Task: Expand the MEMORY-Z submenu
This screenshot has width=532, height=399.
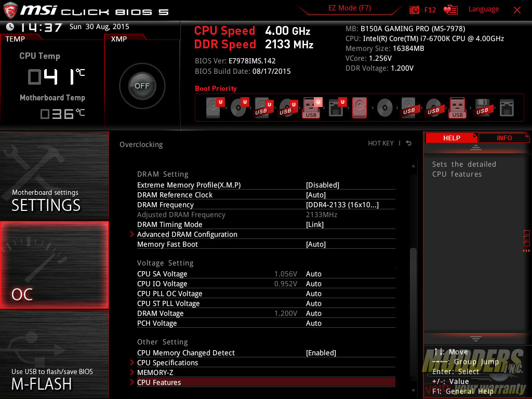Action: coord(266,373)
